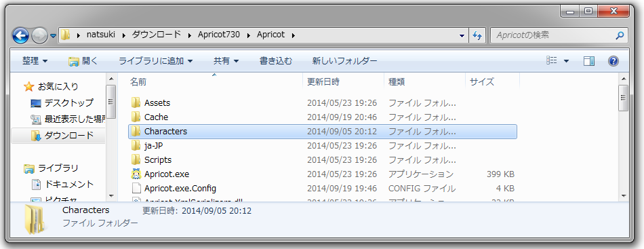Image resolution: width=644 pixels, height=249 pixels.
Task: Select the Assets folder
Action: tap(157, 102)
